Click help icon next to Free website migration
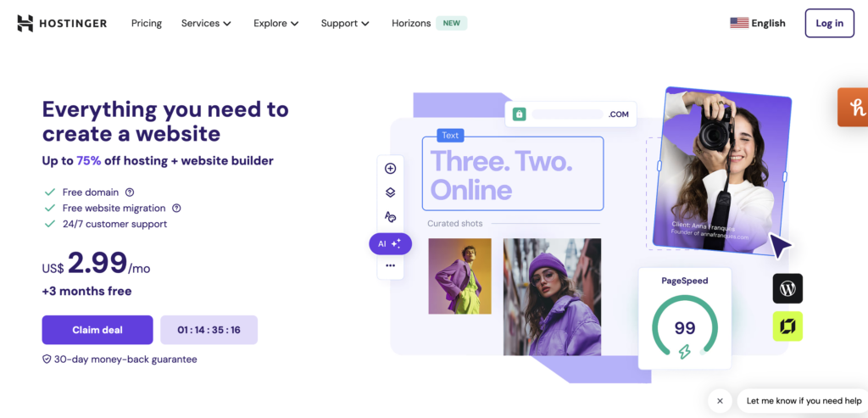 tap(176, 209)
